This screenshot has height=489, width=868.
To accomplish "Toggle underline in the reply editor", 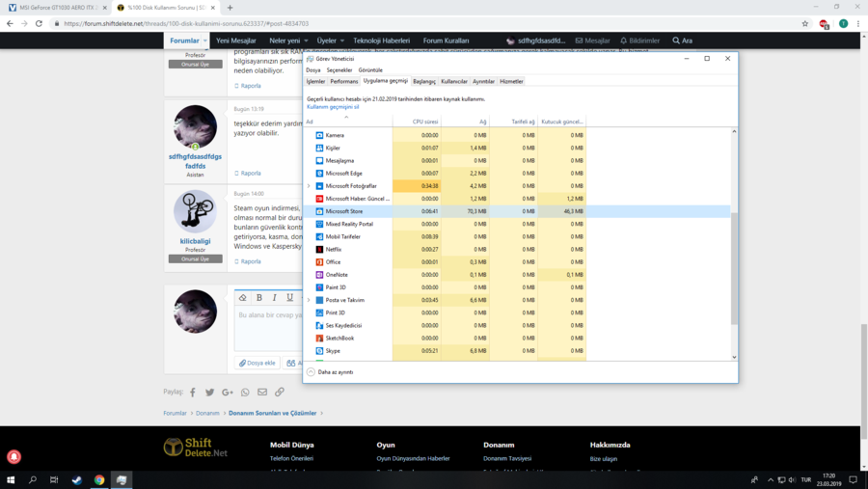I will 289,298.
